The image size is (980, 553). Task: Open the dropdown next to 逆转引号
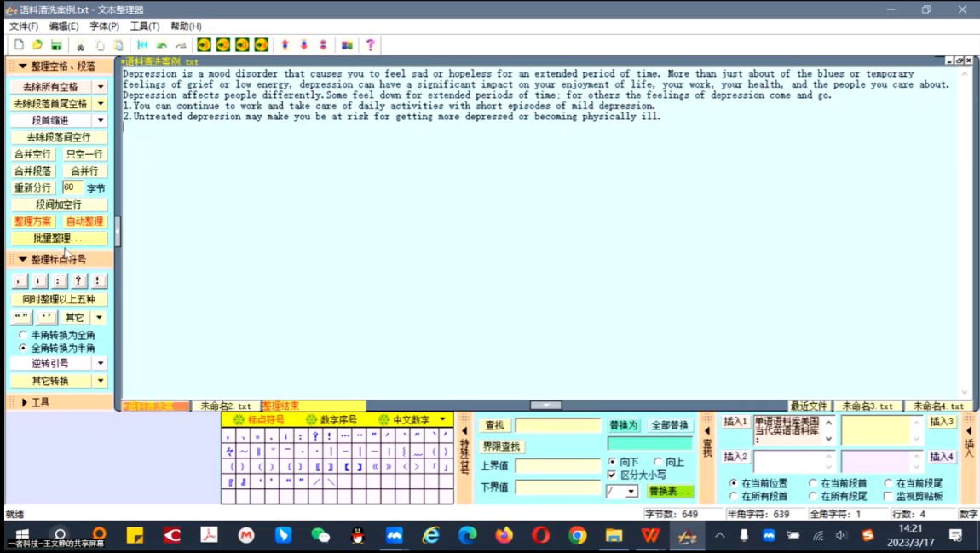coord(101,364)
